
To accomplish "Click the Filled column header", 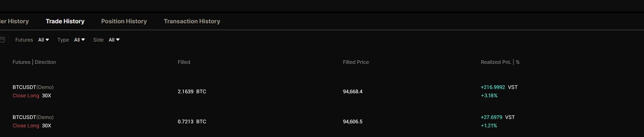I will [x=184, y=62].
